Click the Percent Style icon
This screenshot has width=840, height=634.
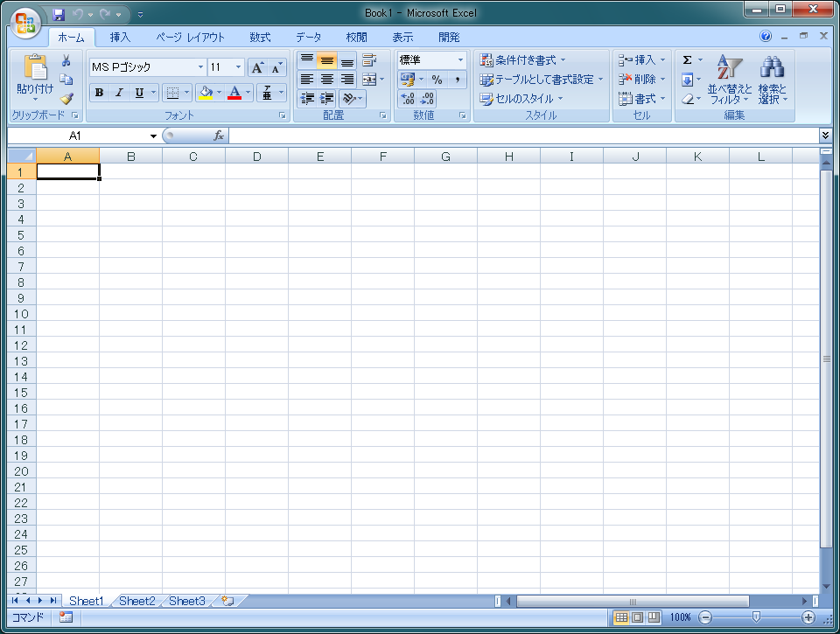[x=437, y=80]
